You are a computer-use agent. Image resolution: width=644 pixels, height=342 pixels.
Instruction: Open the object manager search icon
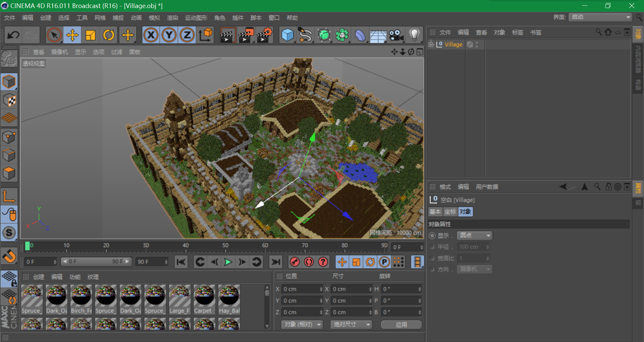point(598,32)
